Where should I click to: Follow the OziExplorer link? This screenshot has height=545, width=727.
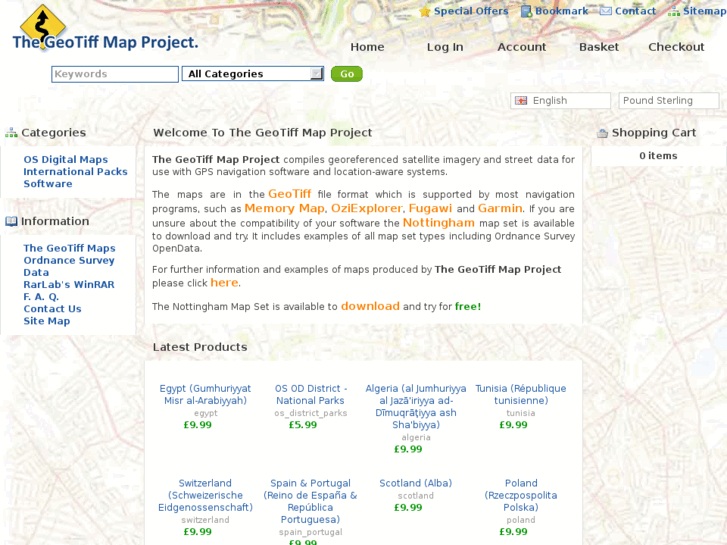(367, 208)
